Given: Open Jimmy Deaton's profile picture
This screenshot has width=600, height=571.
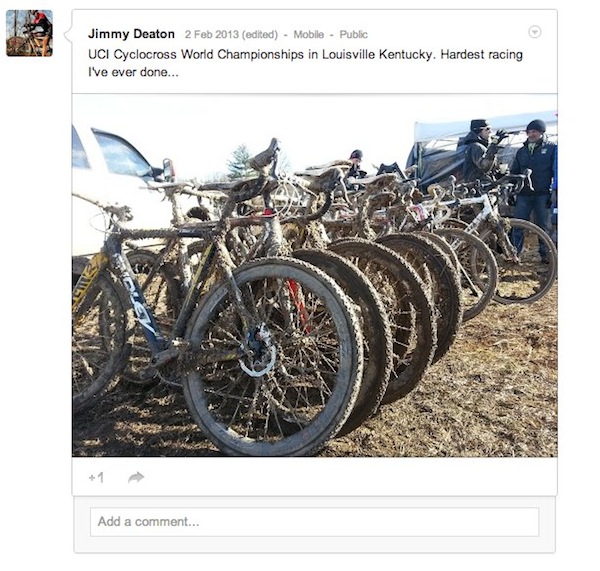Looking at the screenshot, I should (29, 33).
